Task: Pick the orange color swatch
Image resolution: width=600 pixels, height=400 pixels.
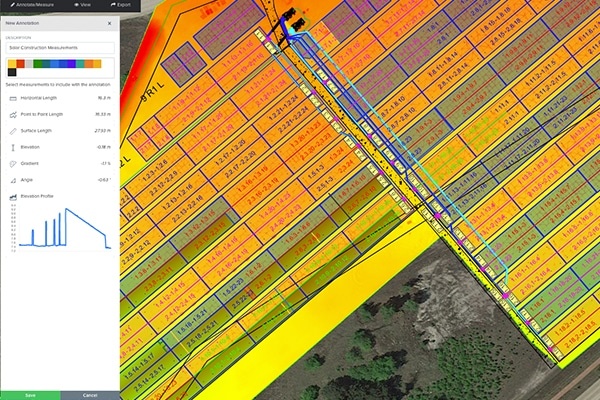Action: [x=89, y=64]
